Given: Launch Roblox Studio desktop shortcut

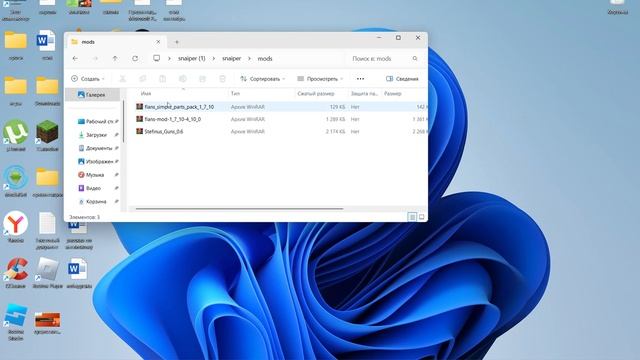Looking at the screenshot, I should 16,322.
